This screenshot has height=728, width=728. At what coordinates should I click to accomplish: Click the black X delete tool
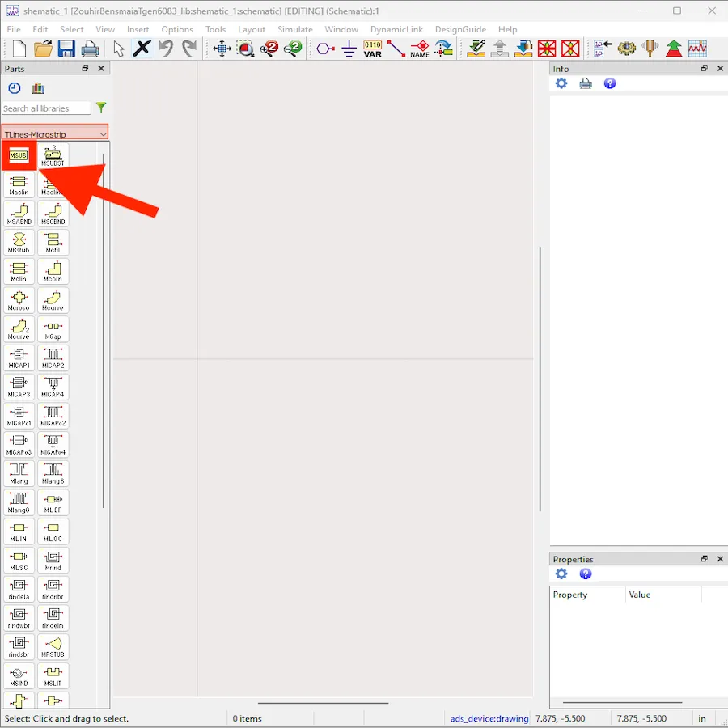pos(142,49)
